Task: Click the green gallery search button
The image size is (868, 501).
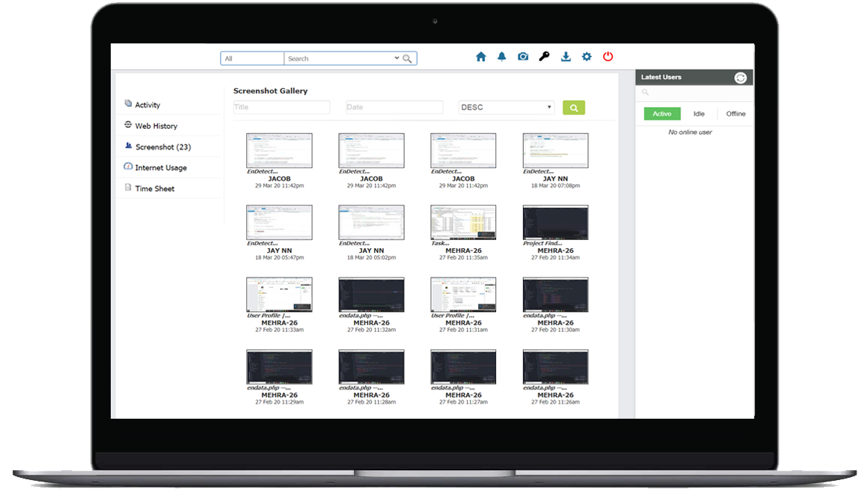Action: coord(574,108)
